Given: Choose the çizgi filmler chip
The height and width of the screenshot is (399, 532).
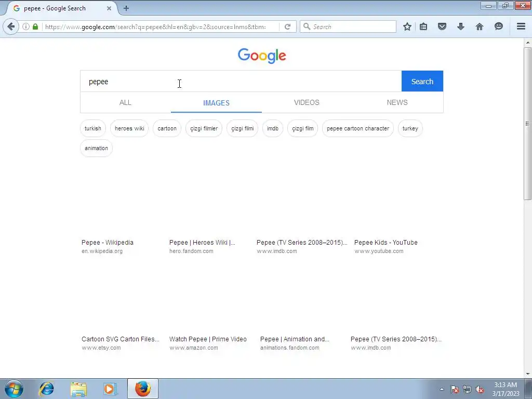Looking at the screenshot, I should [204, 128].
